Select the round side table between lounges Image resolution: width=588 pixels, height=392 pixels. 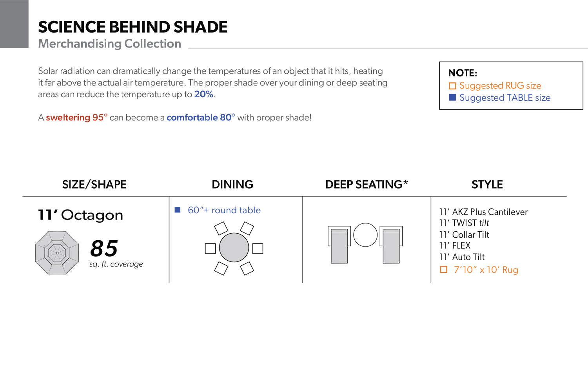365,235
